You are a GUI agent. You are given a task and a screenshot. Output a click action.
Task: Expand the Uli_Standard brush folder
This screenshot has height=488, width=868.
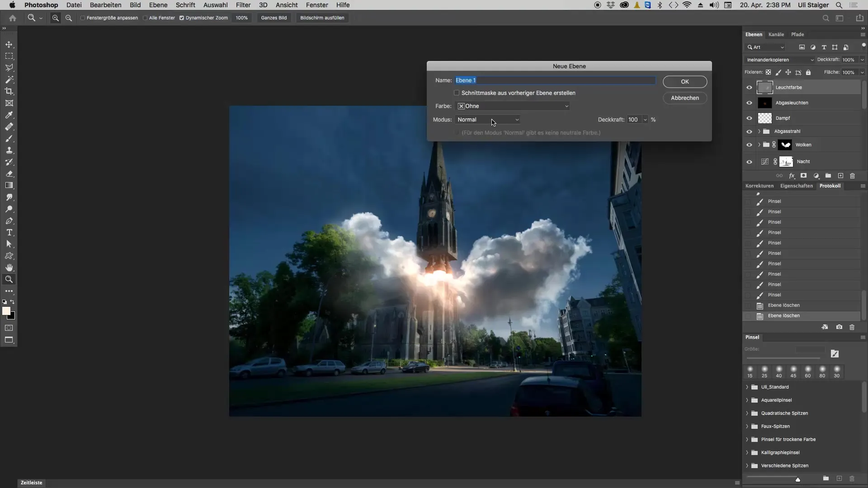click(x=747, y=387)
